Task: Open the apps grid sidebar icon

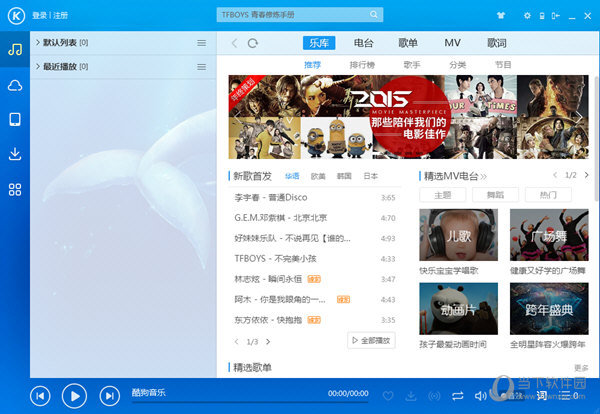Action: click(15, 189)
